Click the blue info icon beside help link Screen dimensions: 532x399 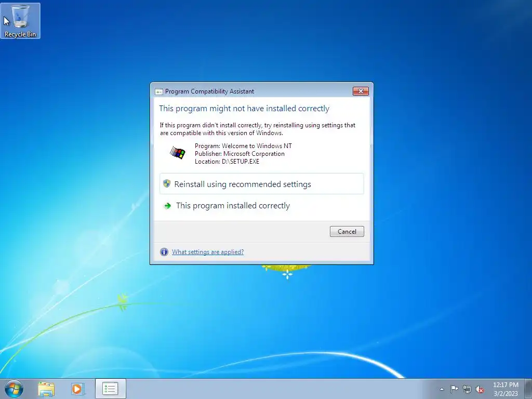point(164,252)
